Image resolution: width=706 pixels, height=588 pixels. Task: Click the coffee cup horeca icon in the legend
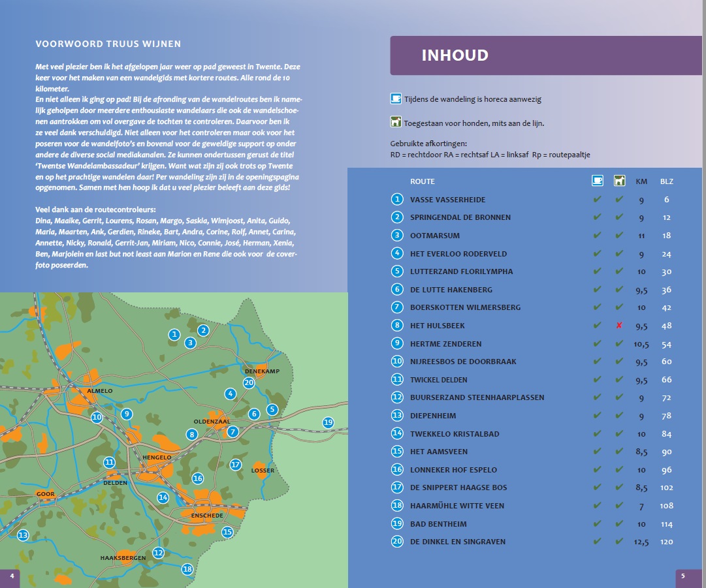pyautogui.click(x=395, y=99)
